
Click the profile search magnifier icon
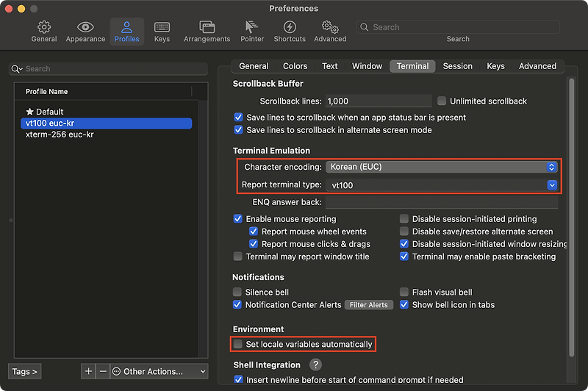(x=16, y=69)
